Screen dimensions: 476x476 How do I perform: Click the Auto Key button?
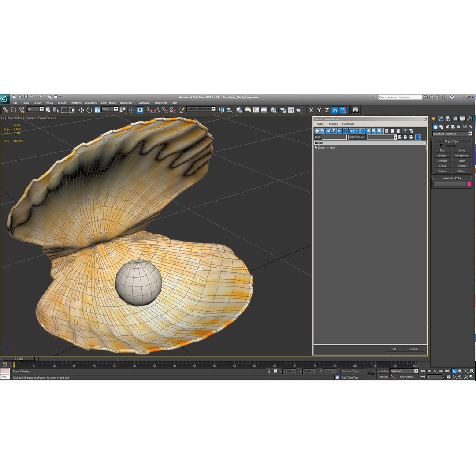coord(383,371)
